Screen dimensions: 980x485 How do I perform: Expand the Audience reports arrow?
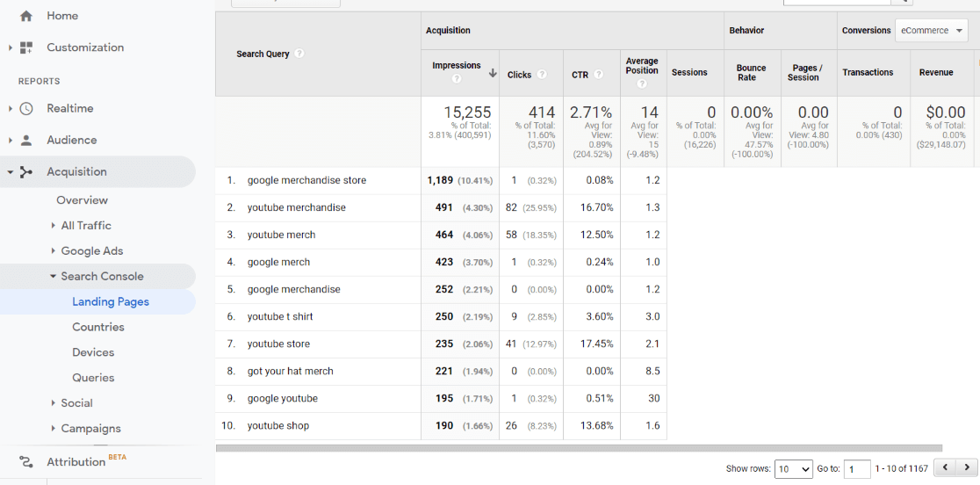pyautogui.click(x=10, y=140)
